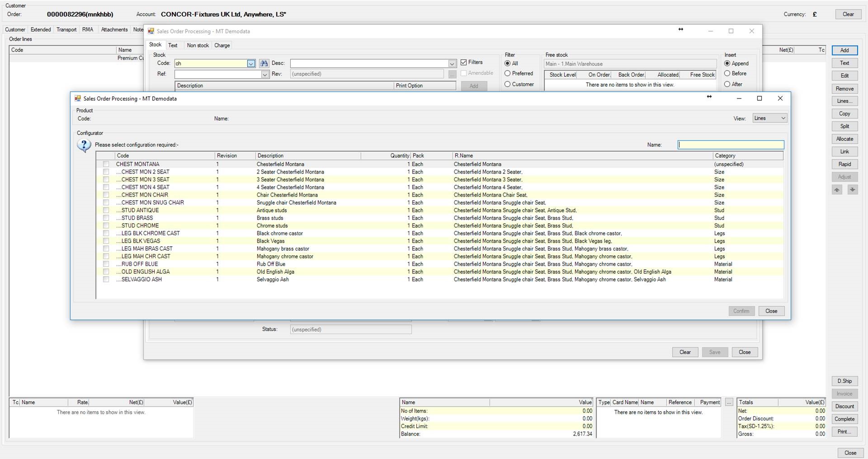Viewport: 868px width, 459px height.
Task: Click the Close button in the configurator dialog
Action: pos(771,311)
